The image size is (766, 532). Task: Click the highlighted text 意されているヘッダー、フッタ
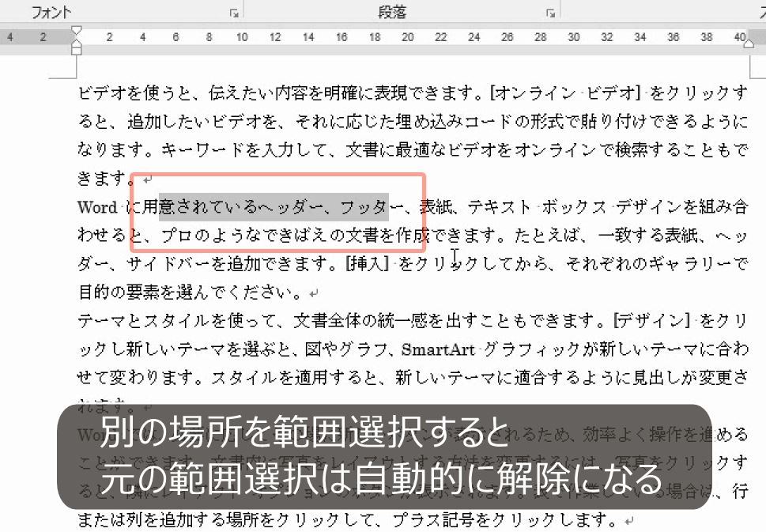click(274, 207)
